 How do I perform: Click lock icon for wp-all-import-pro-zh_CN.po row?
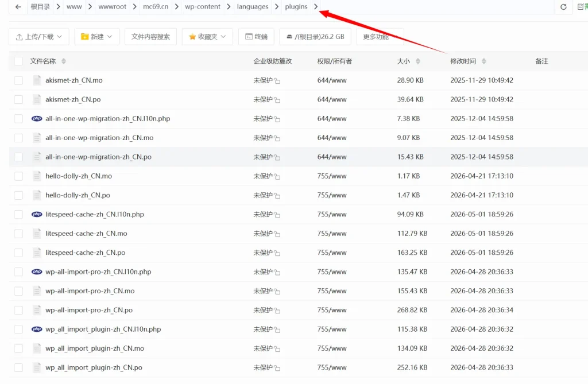coord(277,310)
